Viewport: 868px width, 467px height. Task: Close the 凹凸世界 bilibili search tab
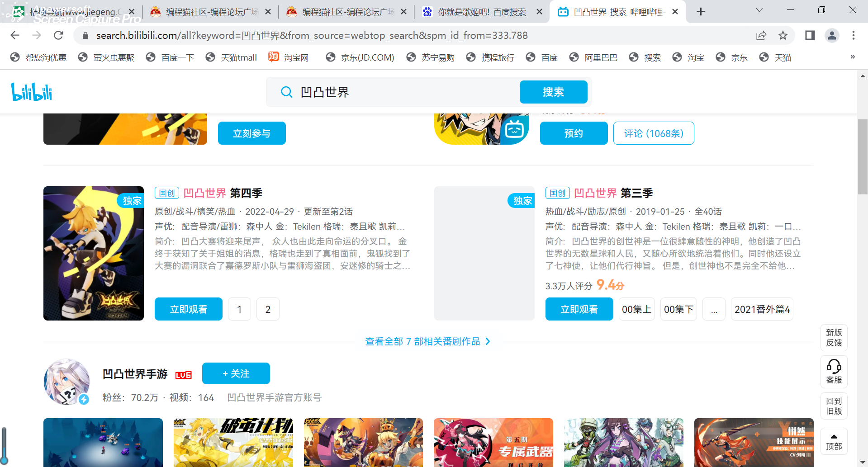675,12
